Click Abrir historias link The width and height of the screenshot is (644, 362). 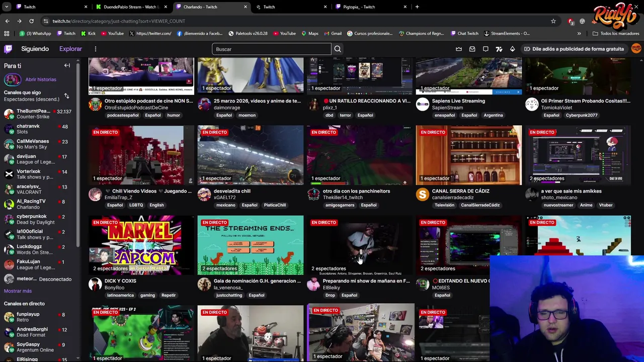tap(41, 79)
